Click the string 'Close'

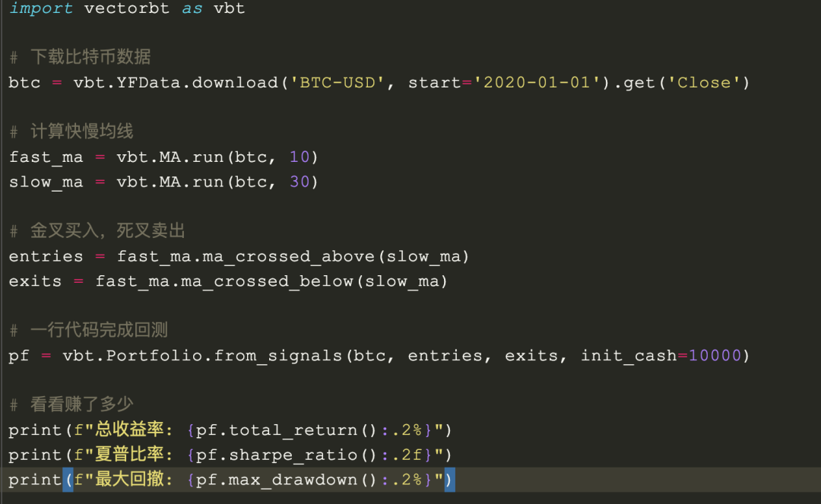[x=704, y=83]
